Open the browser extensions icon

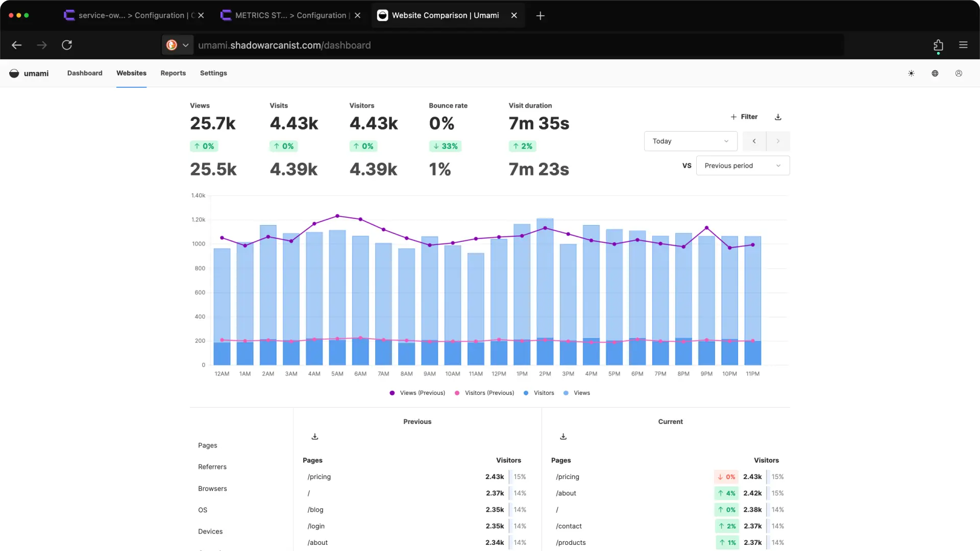click(938, 45)
